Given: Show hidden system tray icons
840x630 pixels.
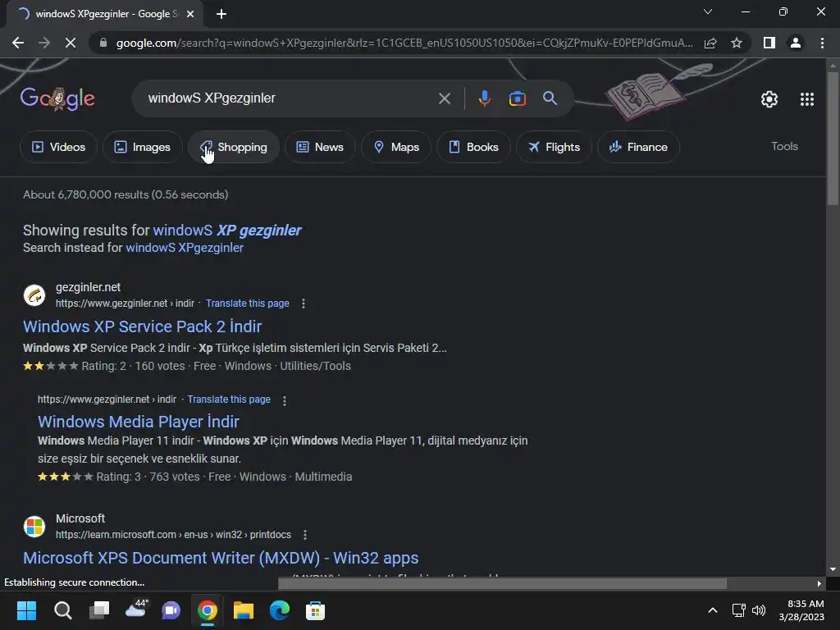Looking at the screenshot, I should coord(713,610).
